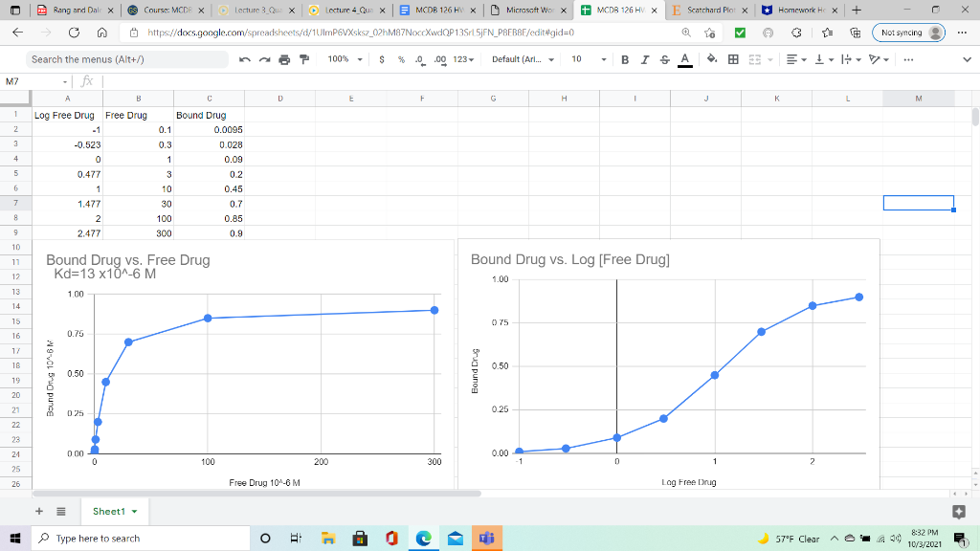Image resolution: width=980 pixels, height=551 pixels.
Task: Toggle italic formatting
Action: coord(644,59)
